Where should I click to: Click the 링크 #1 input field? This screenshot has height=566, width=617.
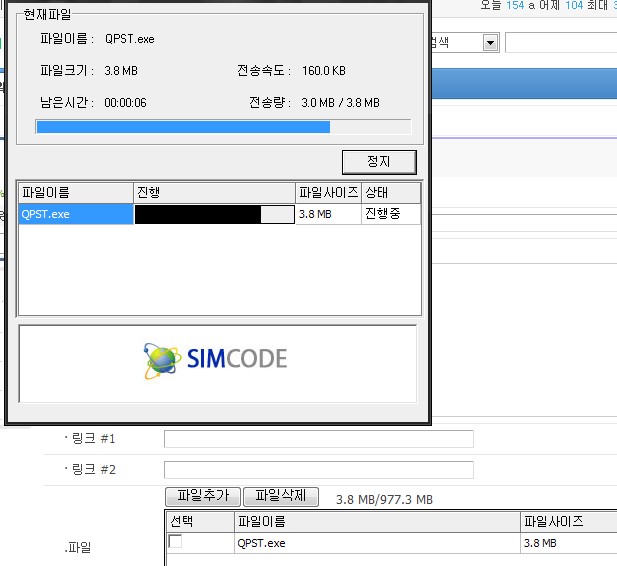[318, 439]
